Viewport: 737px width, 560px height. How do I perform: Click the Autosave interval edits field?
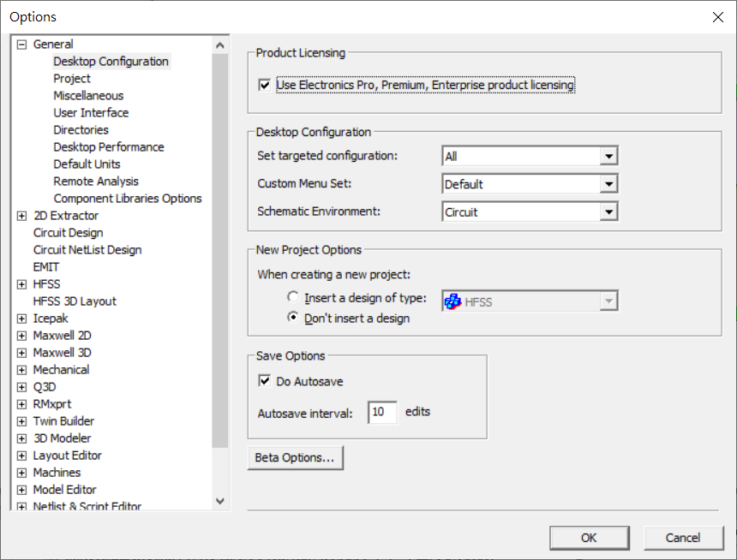(x=382, y=412)
